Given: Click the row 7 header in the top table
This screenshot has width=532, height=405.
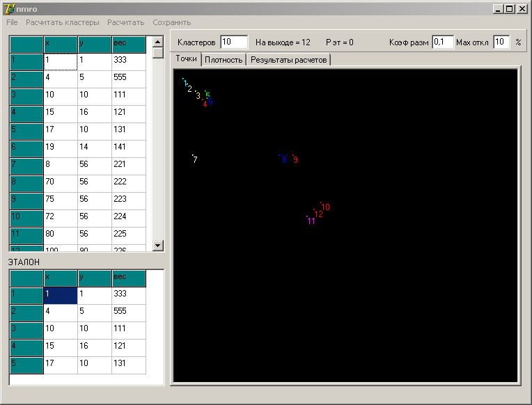Looking at the screenshot, I should pos(26,166).
